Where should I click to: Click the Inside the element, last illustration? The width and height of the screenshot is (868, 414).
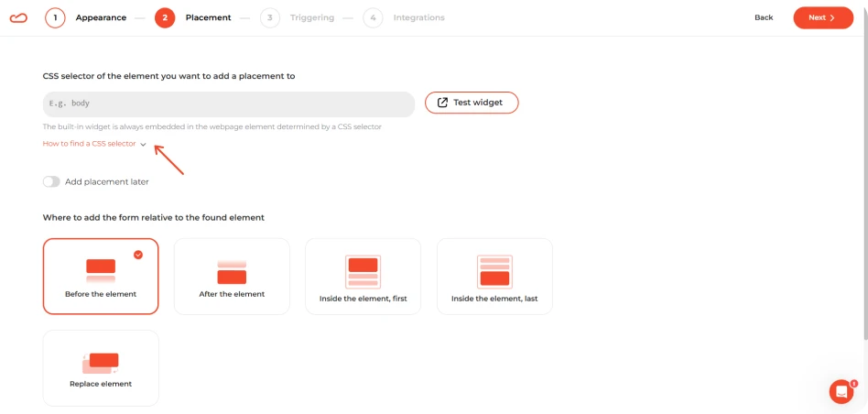point(494,272)
